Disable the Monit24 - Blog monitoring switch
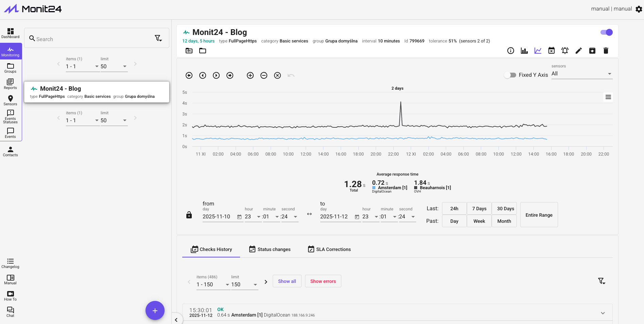Image resolution: width=644 pixels, height=324 pixels. click(x=606, y=32)
